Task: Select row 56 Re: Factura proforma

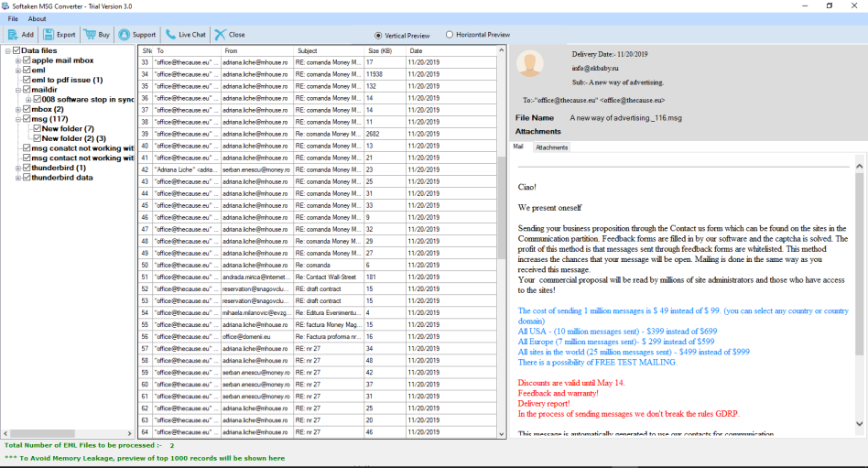Action: pyautogui.click(x=318, y=337)
